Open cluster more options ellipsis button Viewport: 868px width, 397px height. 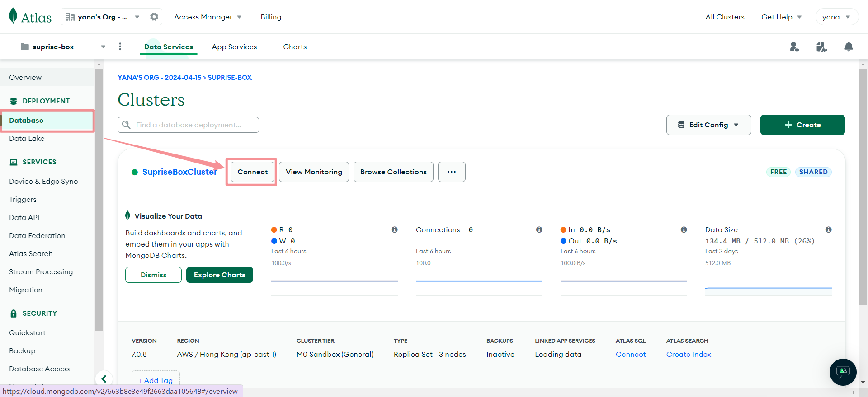tap(452, 172)
